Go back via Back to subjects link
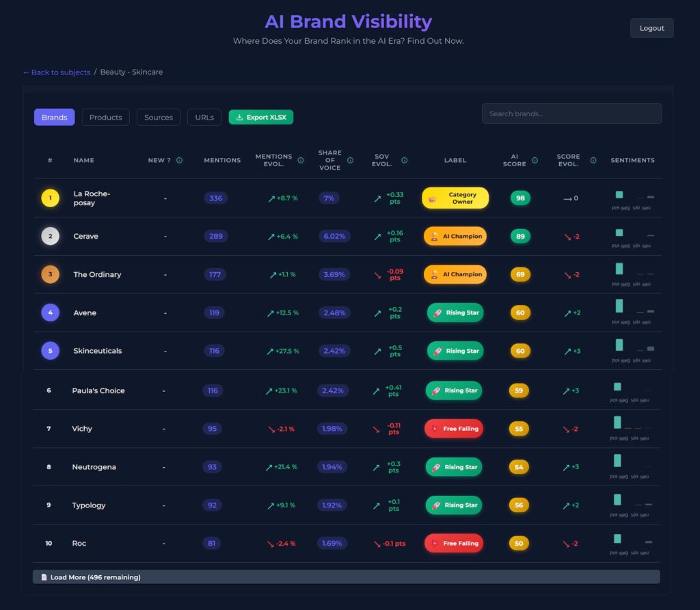 coord(57,72)
